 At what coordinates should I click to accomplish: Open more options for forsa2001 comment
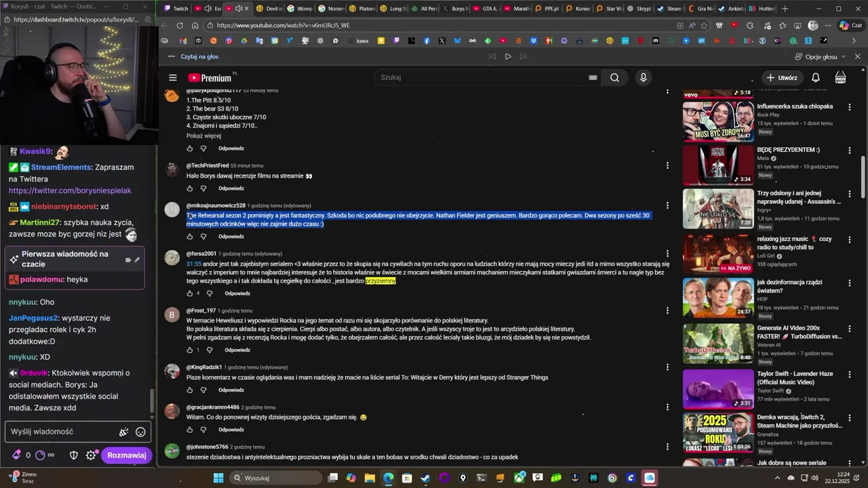[667, 253]
